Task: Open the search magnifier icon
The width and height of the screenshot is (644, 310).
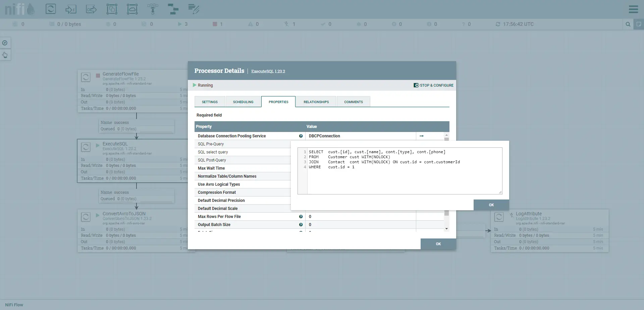Action: click(628, 24)
